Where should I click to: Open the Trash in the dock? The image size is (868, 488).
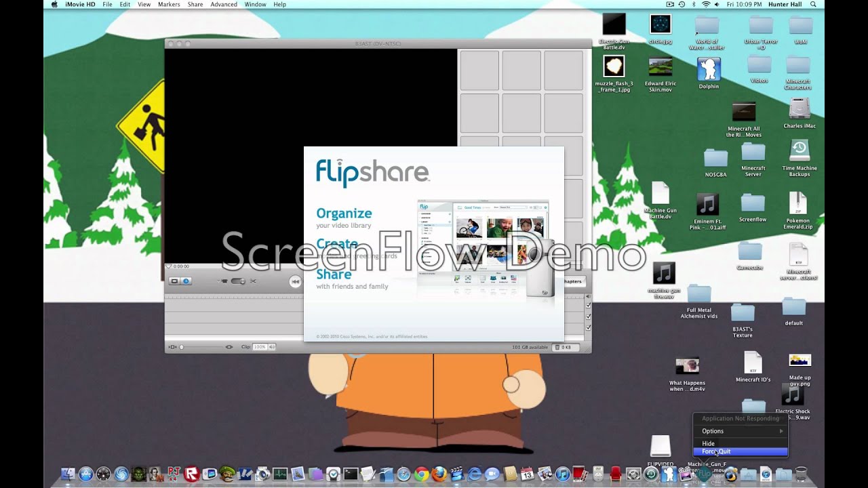point(802,474)
